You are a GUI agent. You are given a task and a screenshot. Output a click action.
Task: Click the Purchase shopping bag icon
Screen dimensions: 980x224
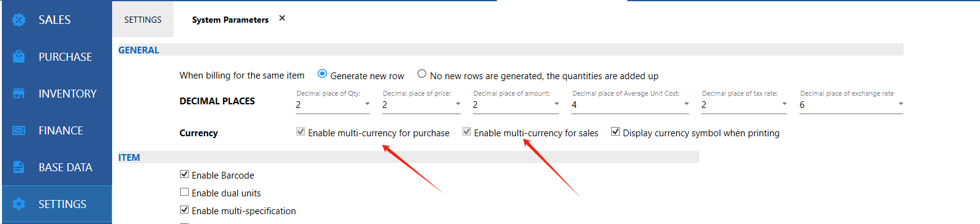click(19, 56)
